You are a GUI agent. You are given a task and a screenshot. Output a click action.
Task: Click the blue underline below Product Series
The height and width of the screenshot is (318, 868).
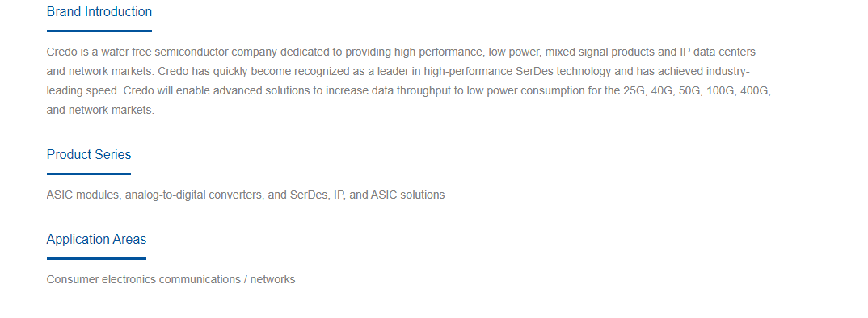tap(89, 174)
